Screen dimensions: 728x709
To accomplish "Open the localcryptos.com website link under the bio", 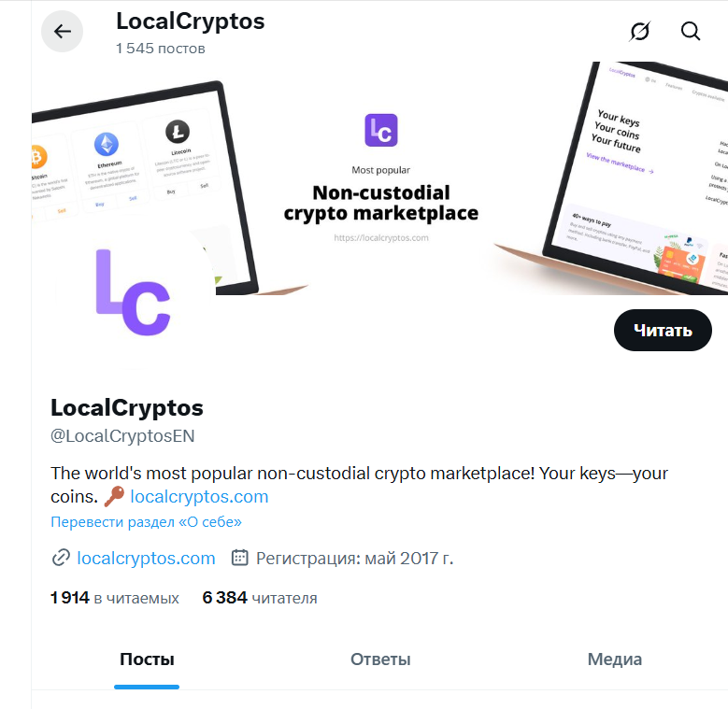I will [146, 558].
